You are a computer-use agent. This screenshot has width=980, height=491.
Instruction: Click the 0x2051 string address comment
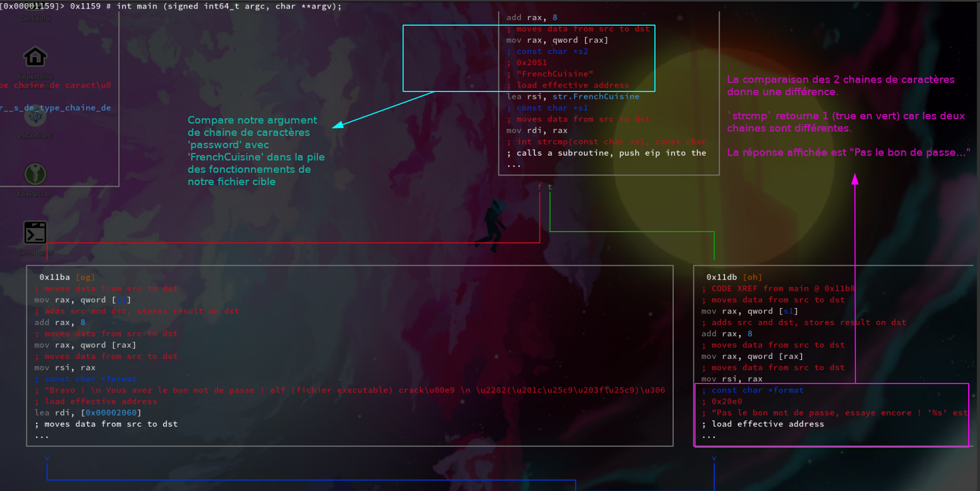coord(531,63)
